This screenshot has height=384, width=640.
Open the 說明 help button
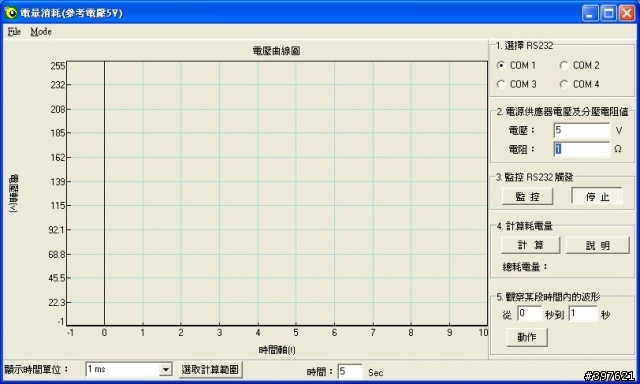click(598, 245)
